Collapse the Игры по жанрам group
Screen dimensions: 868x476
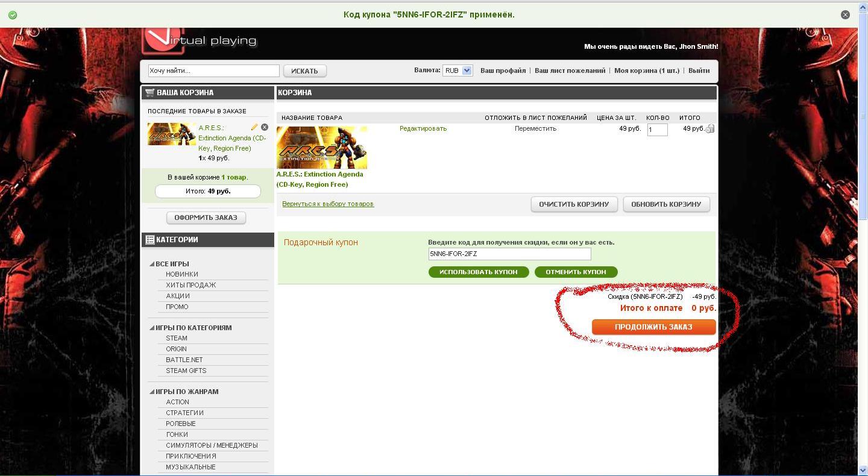[x=152, y=392]
